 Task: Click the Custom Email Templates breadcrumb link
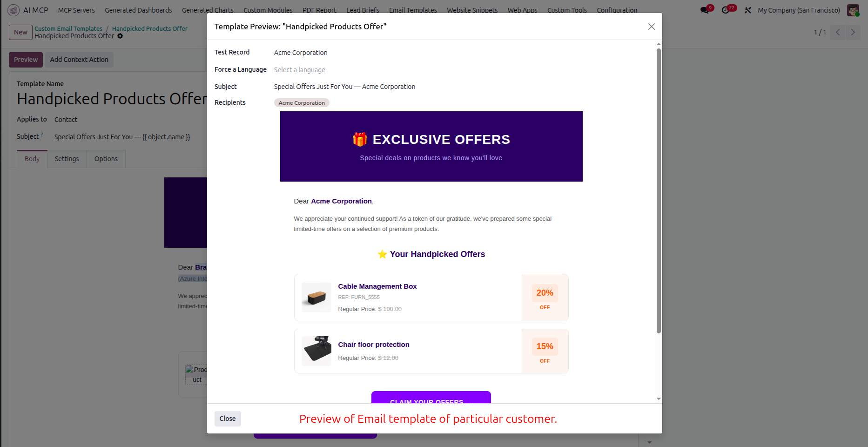tap(68, 28)
